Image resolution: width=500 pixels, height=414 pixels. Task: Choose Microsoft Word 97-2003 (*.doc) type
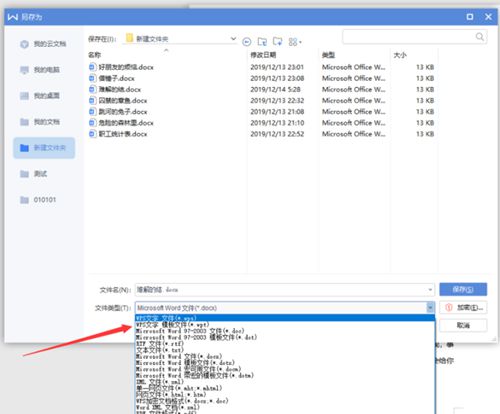pyautogui.click(x=190, y=331)
